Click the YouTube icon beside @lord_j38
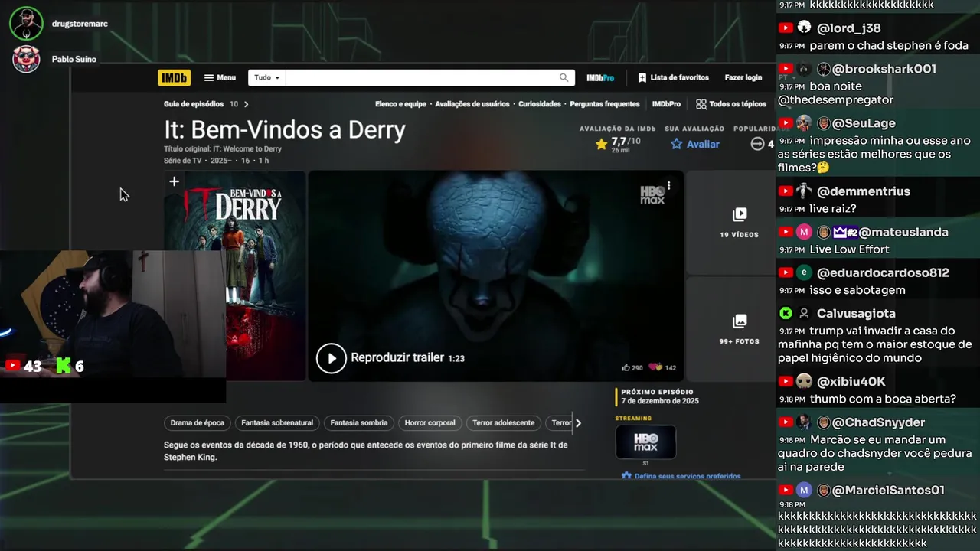Viewport: 980px width, 551px height. click(x=785, y=28)
